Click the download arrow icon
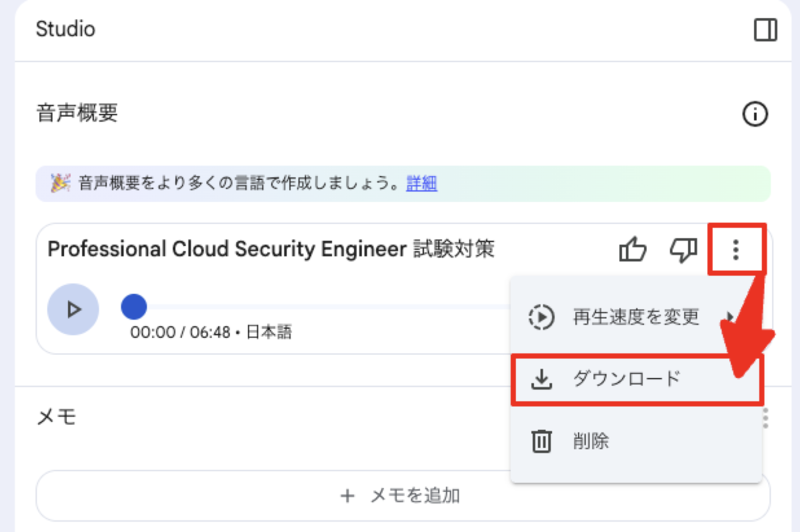 click(x=541, y=379)
